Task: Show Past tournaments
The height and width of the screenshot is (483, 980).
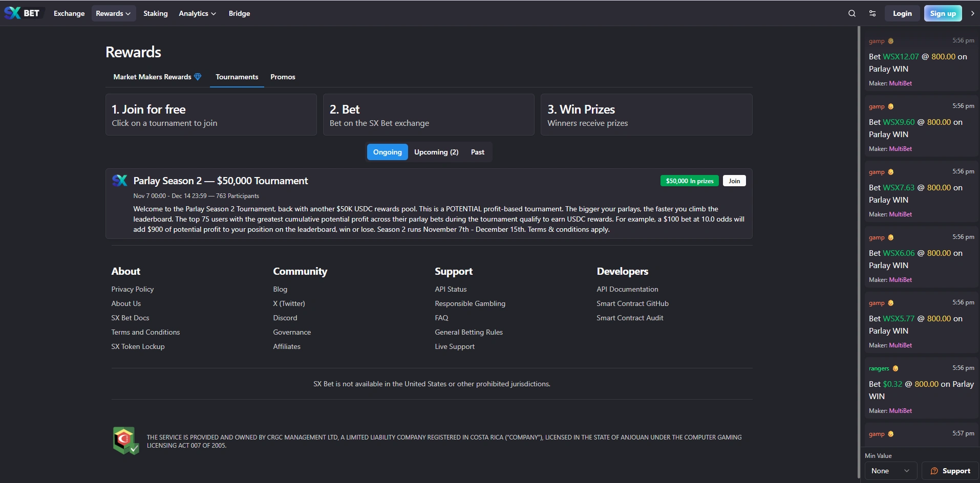Action: click(x=478, y=152)
